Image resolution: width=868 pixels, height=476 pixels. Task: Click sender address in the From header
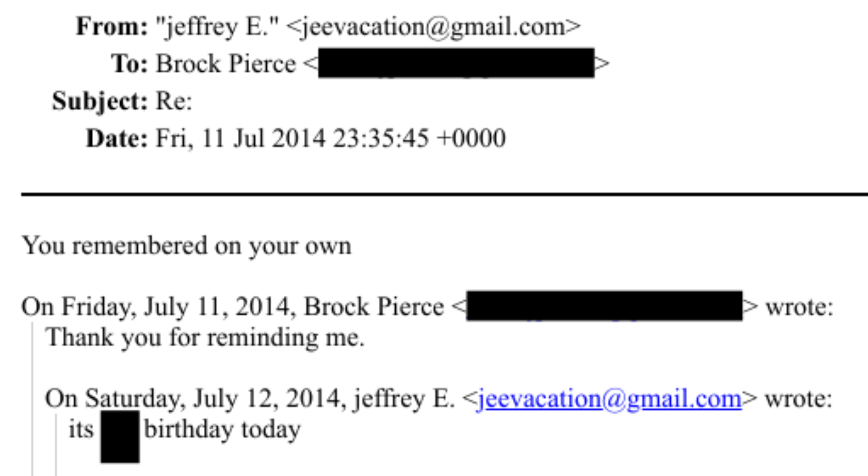click(433, 27)
